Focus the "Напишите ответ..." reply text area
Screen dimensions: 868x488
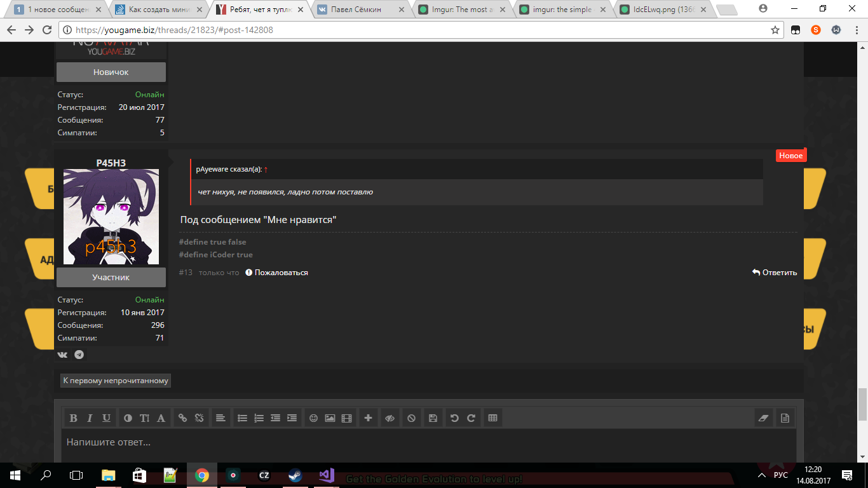pyautogui.click(x=429, y=446)
